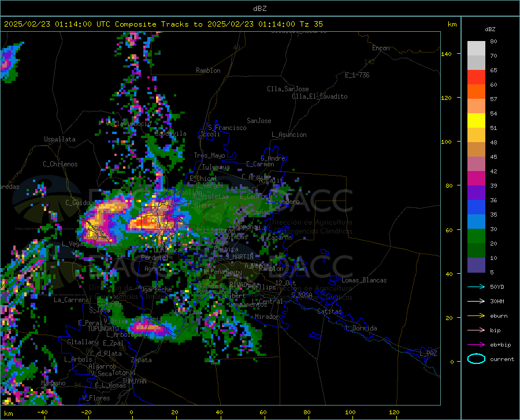Click the Tulumaya map label
Viewport: 520px width, 420px height.
pyautogui.click(x=216, y=167)
